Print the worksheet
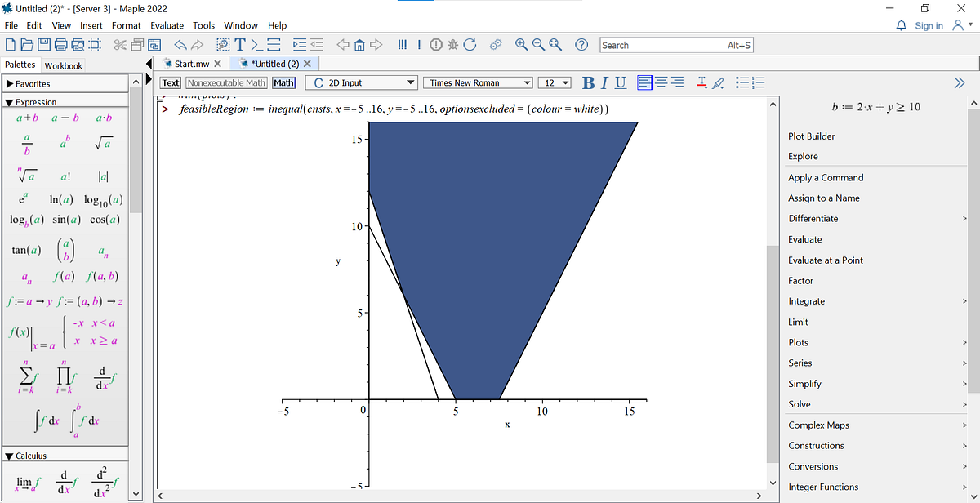 coord(60,45)
